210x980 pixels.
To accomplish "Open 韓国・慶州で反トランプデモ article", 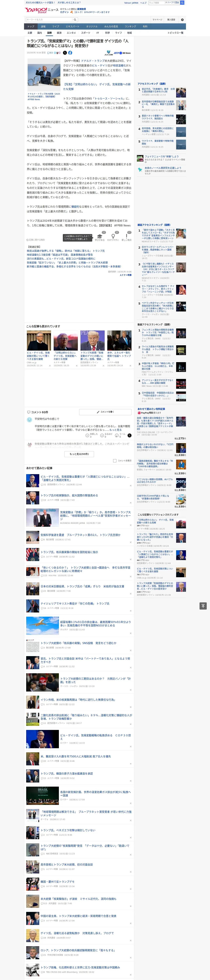I will click(58, 882).
